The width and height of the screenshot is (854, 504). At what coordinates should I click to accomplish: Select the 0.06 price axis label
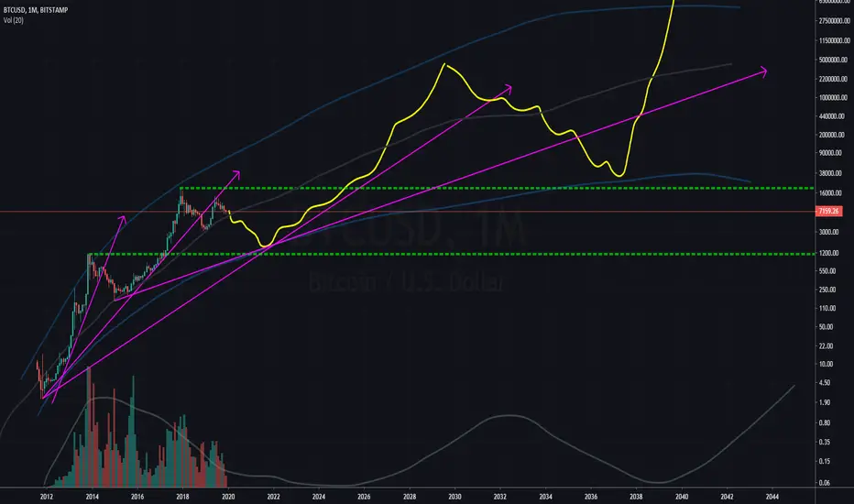(825, 483)
